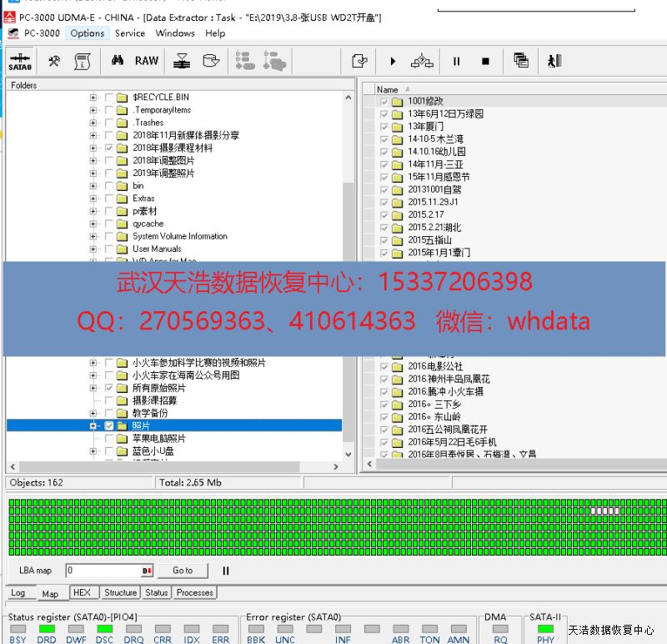The width and height of the screenshot is (667, 644).
Task: Toggle checkbox for 1001修改 folder
Action: (384, 102)
